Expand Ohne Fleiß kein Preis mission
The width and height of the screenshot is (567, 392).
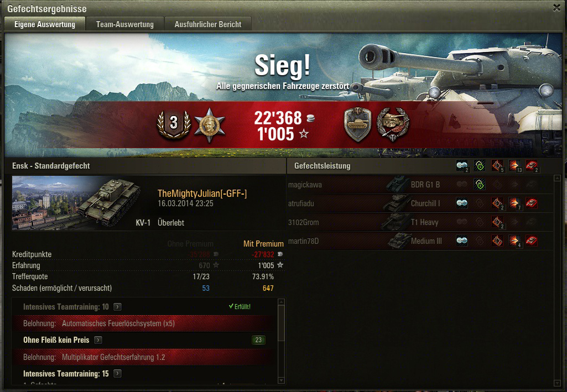[x=98, y=341]
